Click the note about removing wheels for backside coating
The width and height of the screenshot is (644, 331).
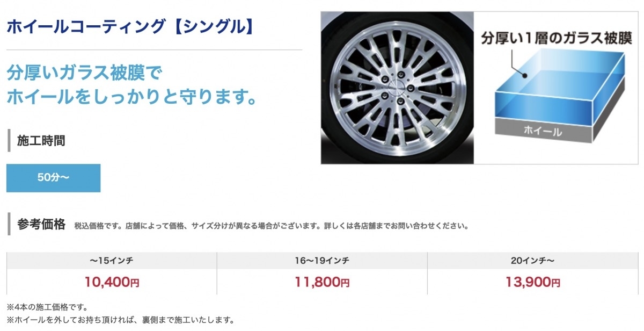pos(121,320)
